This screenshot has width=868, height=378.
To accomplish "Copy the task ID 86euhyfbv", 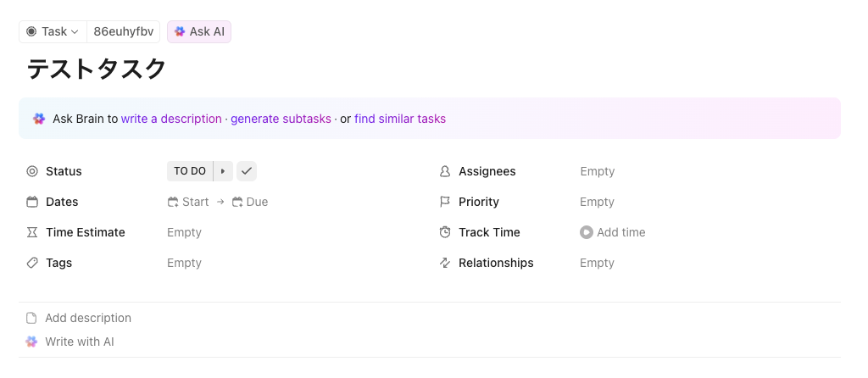I will 124,31.
